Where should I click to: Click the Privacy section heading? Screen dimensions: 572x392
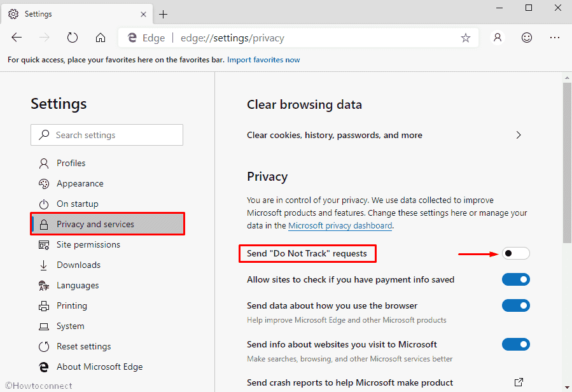click(x=267, y=177)
